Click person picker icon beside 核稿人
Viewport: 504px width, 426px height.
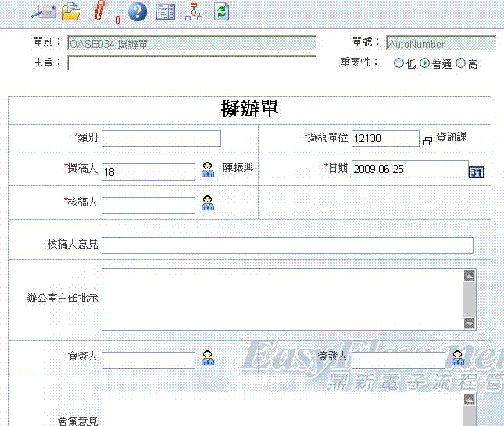tap(208, 203)
